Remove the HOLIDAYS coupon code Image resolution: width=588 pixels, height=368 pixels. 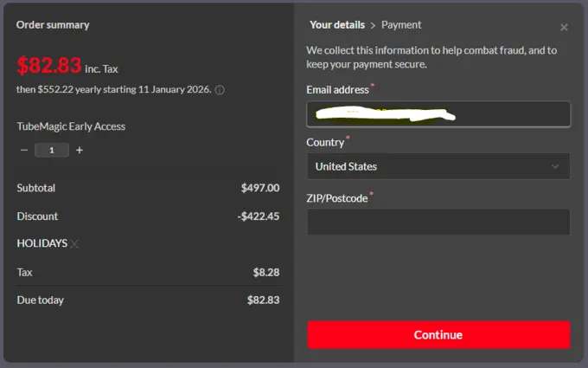(x=74, y=244)
